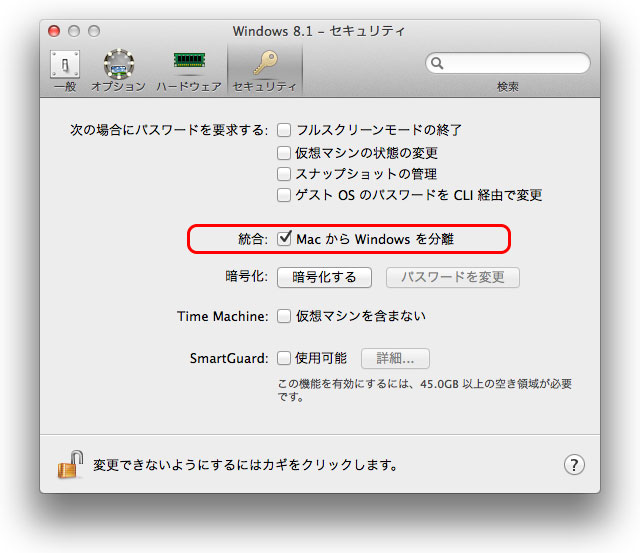Screen dimensions: 640x553
Task: Click the padlock icon to prevent changes
Action: (x=70, y=464)
